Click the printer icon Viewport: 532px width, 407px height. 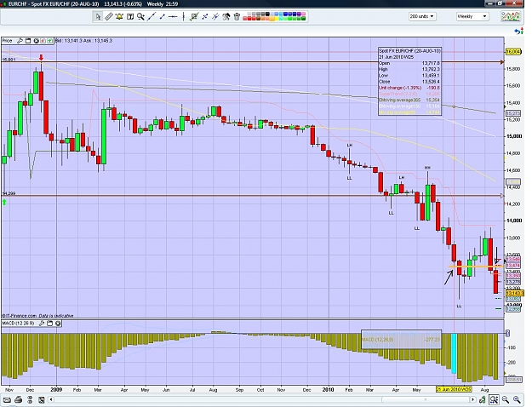click(x=19, y=400)
